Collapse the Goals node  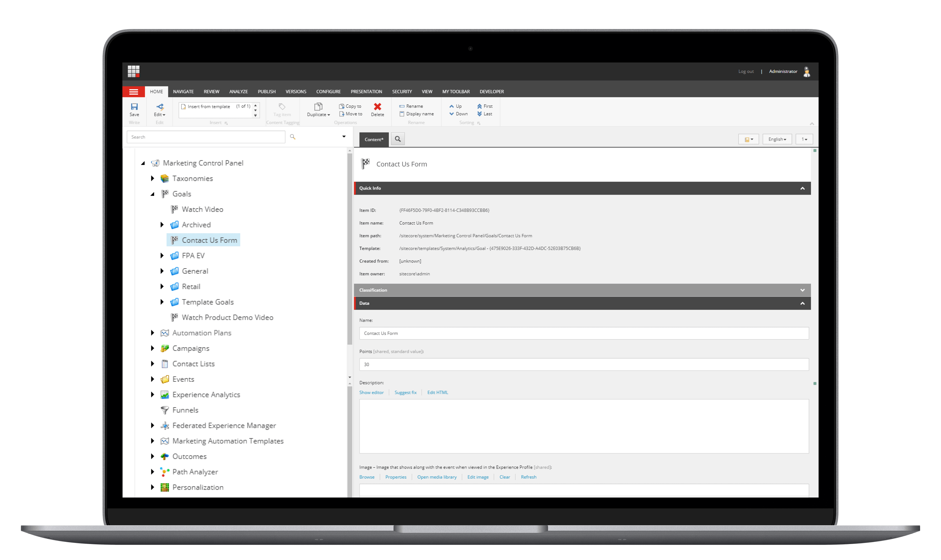(152, 194)
